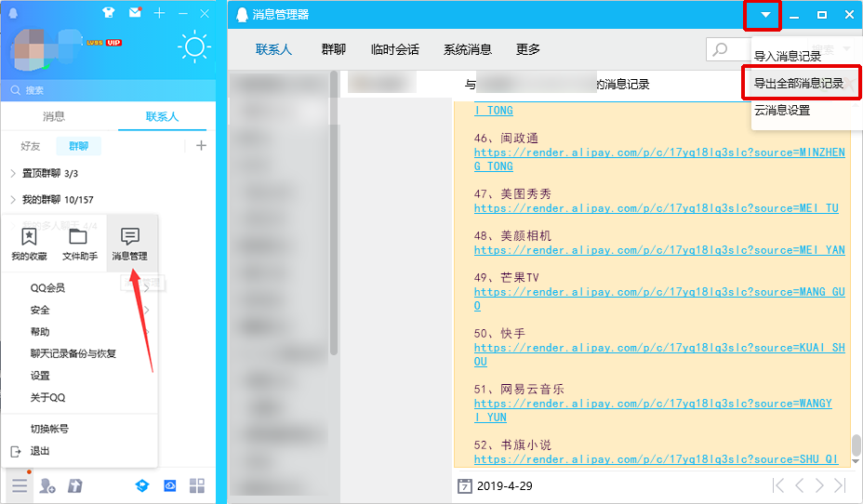Click the plus icon in QQ title bar
Viewport: 863px width, 504px height.
click(160, 13)
